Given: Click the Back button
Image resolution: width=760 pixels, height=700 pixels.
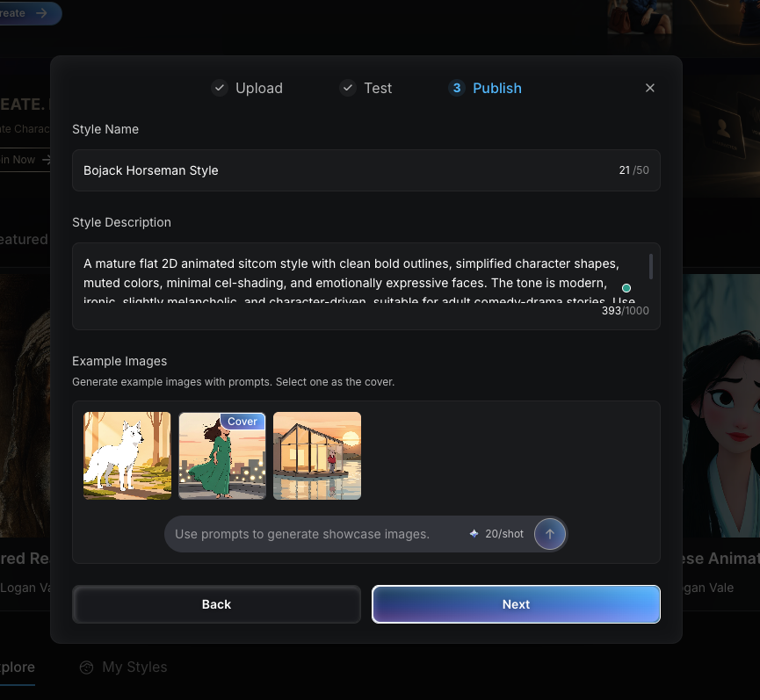Looking at the screenshot, I should 216,604.
